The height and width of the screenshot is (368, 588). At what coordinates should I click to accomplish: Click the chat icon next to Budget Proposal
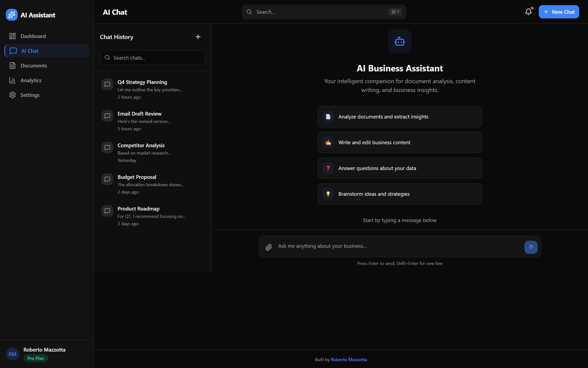[107, 179]
